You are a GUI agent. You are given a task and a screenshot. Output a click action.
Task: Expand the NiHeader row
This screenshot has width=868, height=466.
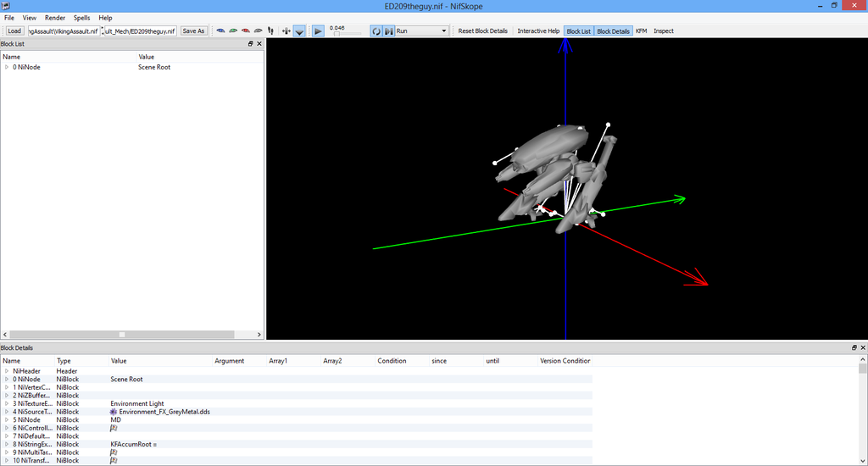point(7,371)
